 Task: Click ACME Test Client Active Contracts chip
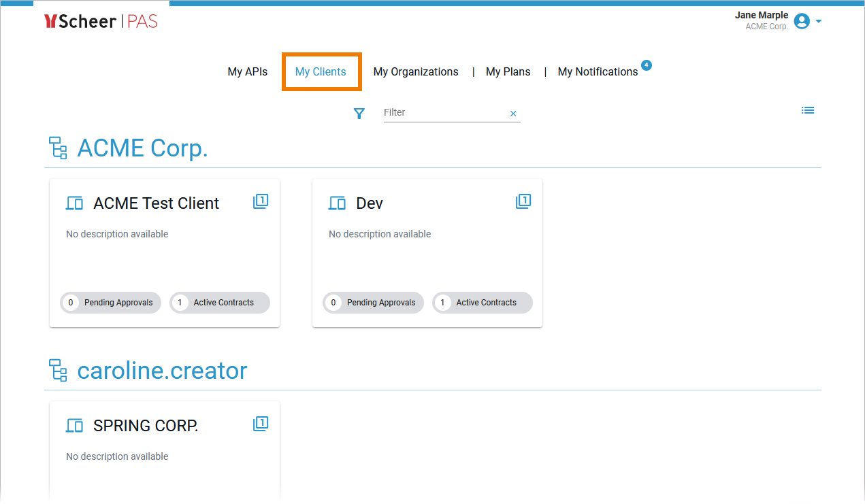[220, 303]
